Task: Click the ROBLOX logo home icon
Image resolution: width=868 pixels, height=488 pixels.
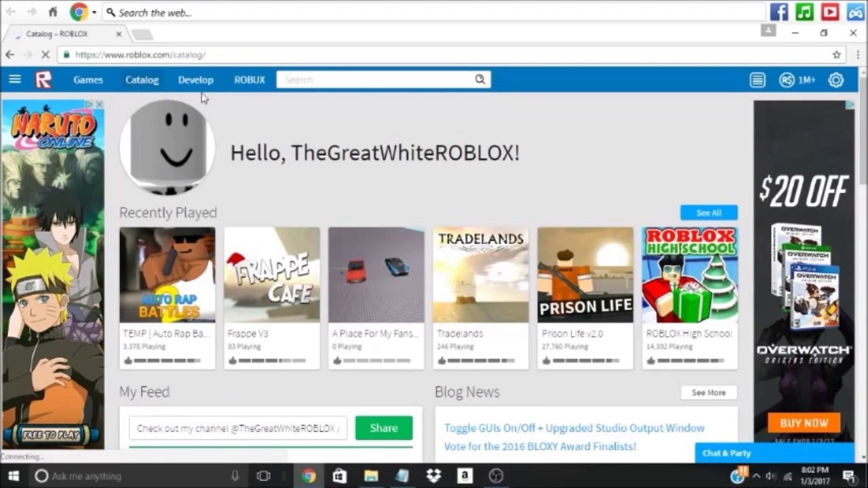Action: (43, 80)
